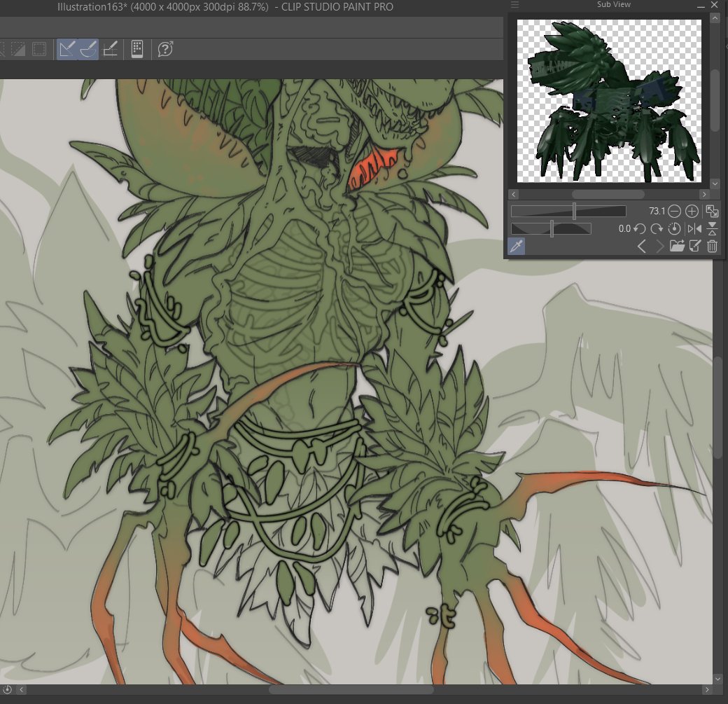
Task: Click the canvas horizontal scrollbar thumb
Action: pos(351,689)
